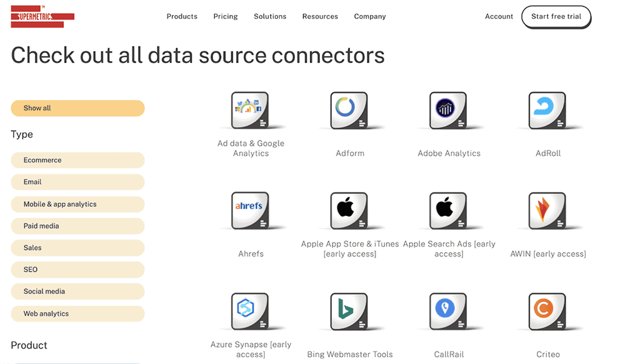Open the Resources dropdown

(x=320, y=16)
